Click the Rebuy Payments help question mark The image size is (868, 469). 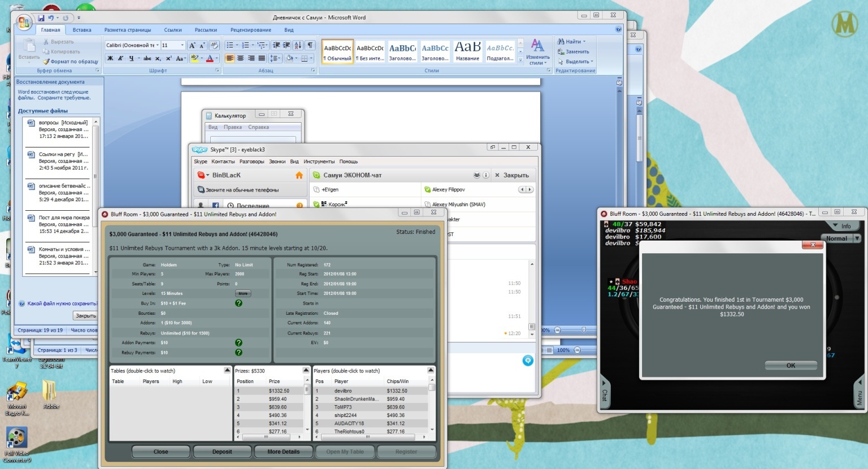pyautogui.click(x=238, y=353)
